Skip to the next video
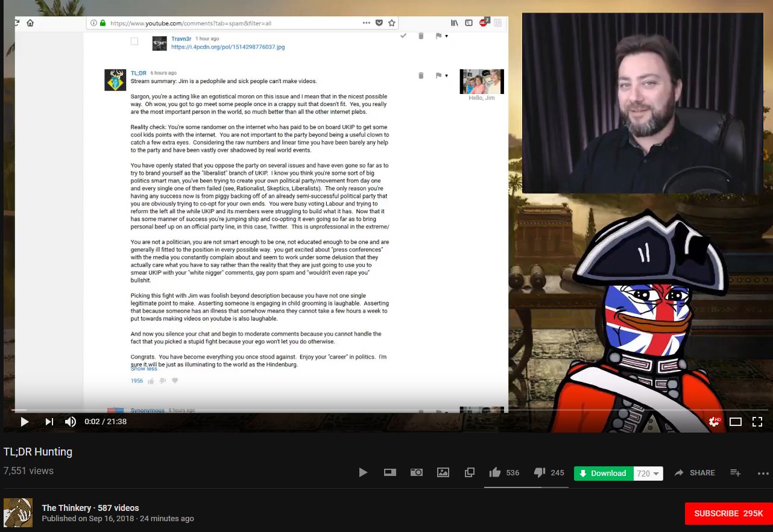Screen dimensions: 773x532 coord(49,422)
